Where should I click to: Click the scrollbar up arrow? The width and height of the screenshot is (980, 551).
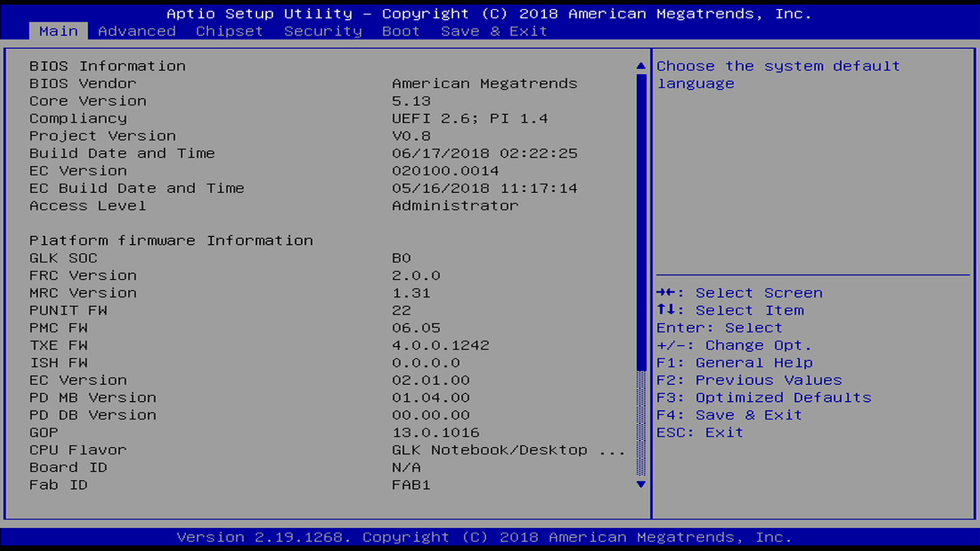tap(641, 67)
